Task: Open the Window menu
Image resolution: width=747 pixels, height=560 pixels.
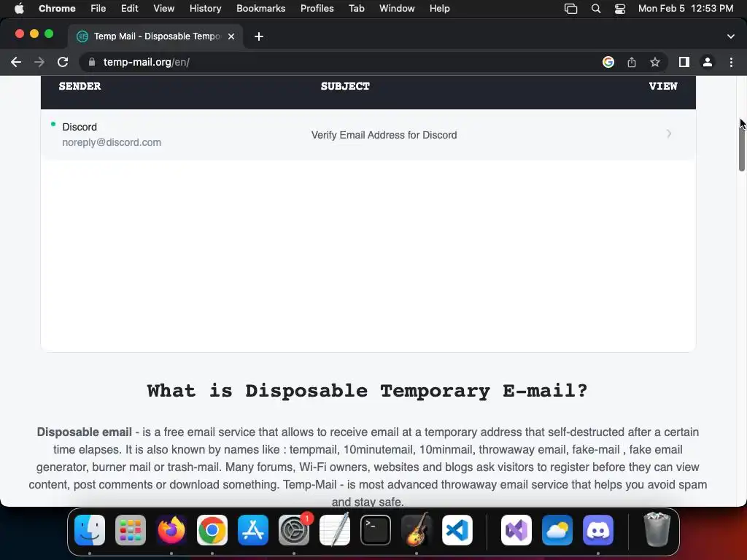Action: pos(397,8)
